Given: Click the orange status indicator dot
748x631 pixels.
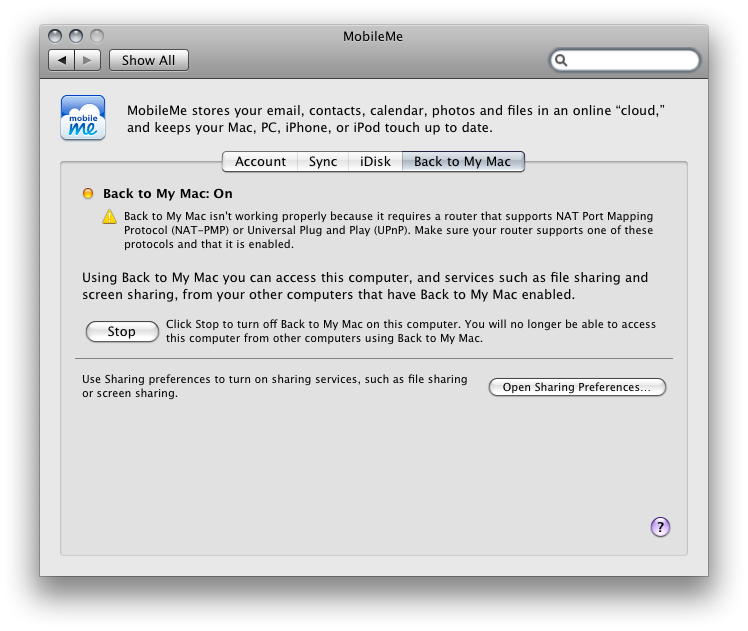Looking at the screenshot, I should pyautogui.click(x=88, y=193).
